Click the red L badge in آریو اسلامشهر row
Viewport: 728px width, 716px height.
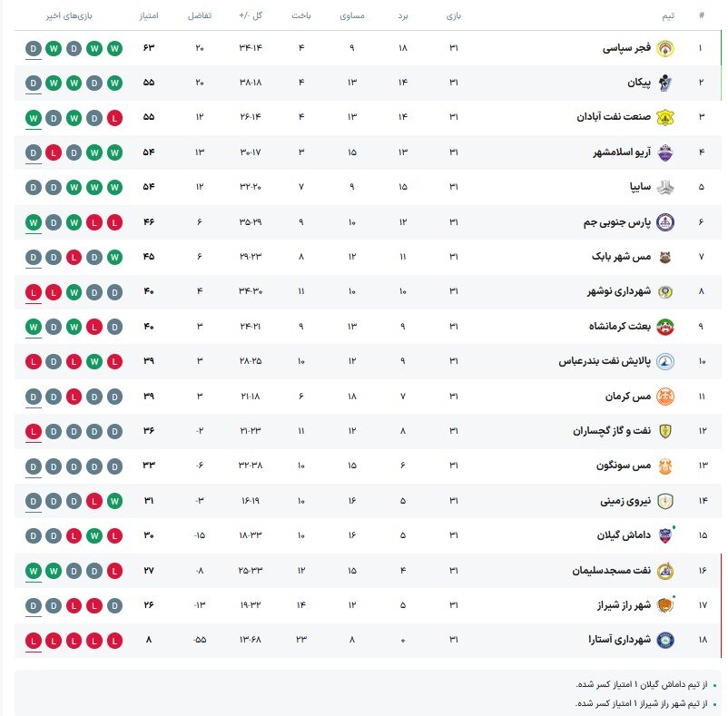click(x=54, y=152)
